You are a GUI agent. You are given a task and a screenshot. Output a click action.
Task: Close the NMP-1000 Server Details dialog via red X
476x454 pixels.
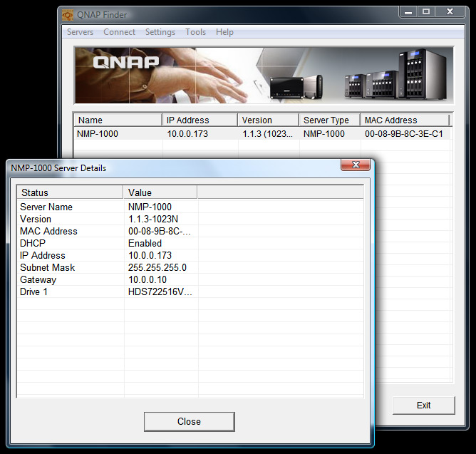pyautogui.click(x=356, y=165)
